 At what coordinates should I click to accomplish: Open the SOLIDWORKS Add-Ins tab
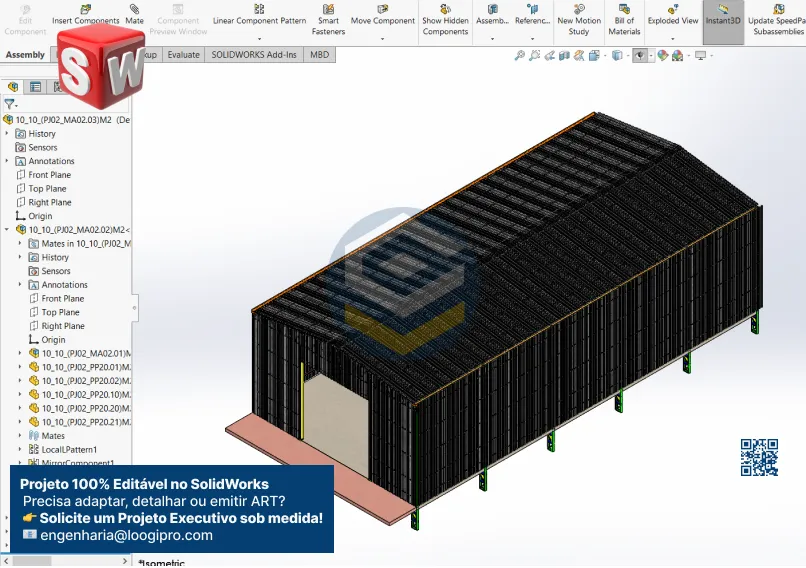254,55
